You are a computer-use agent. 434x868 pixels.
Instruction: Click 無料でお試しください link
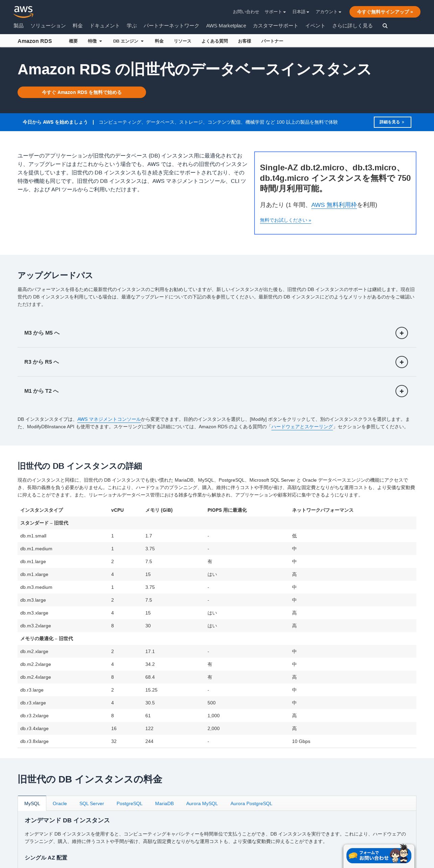click(286, 220)
